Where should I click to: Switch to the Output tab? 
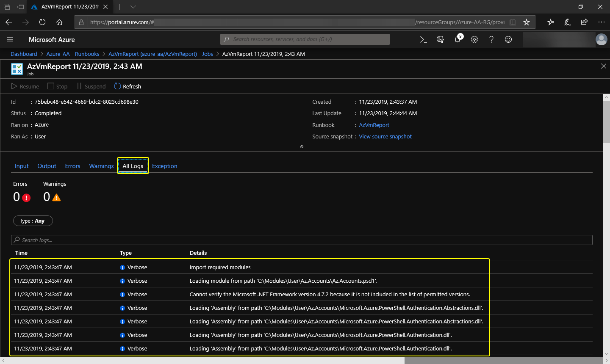[47, 166]
